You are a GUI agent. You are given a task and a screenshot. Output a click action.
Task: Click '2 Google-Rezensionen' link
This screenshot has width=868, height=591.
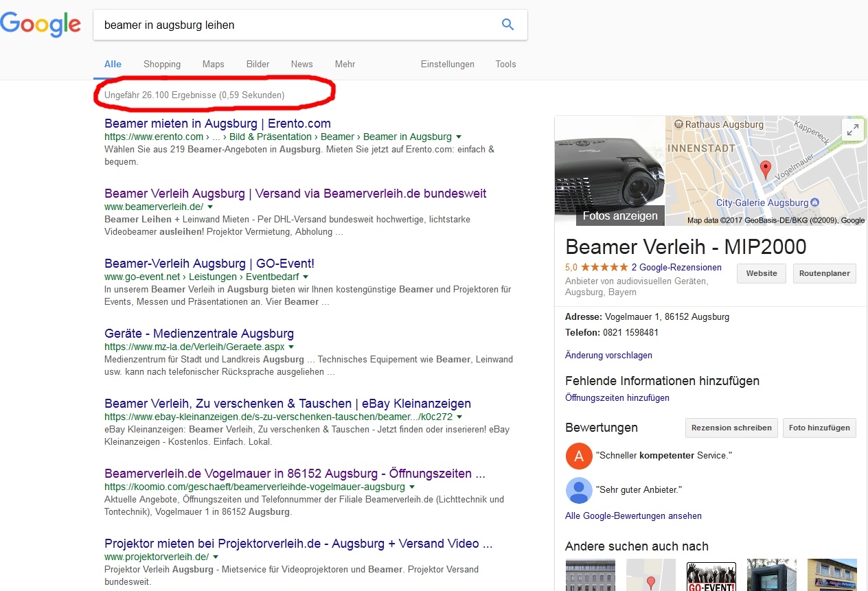coord(676,268)
